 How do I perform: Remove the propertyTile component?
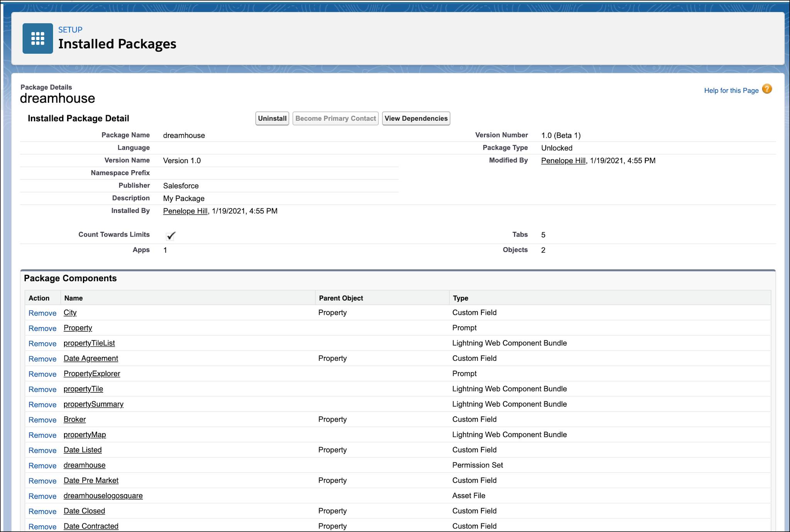pyautogui.click(x=42, y=390)
